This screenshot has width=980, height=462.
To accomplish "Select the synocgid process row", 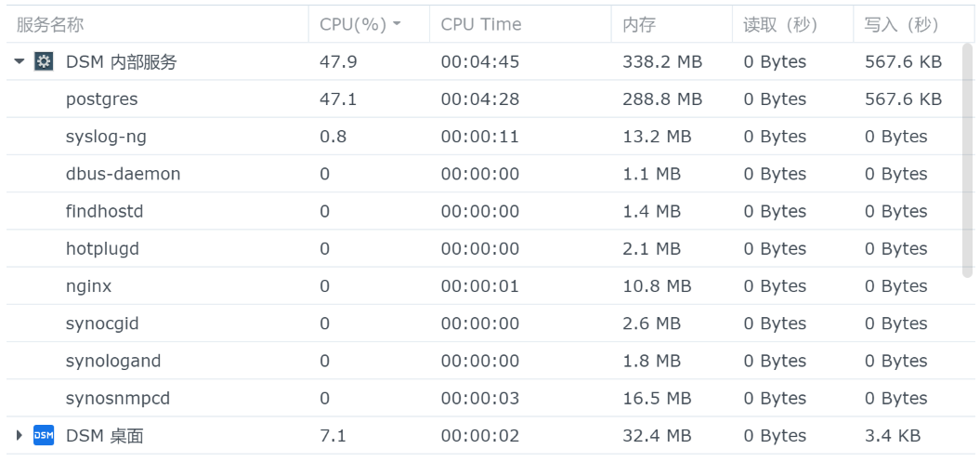I will pos(484,323).
